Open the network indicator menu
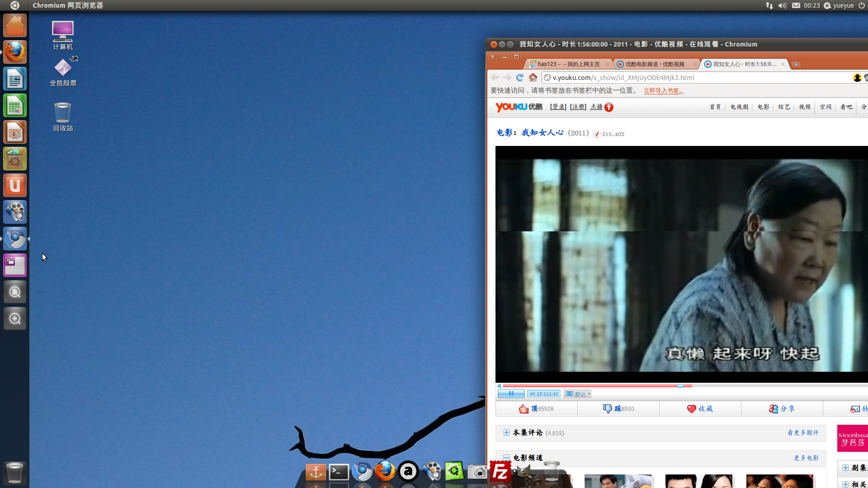Viewport: 868px width, 488px height. (x=769, y=5)
